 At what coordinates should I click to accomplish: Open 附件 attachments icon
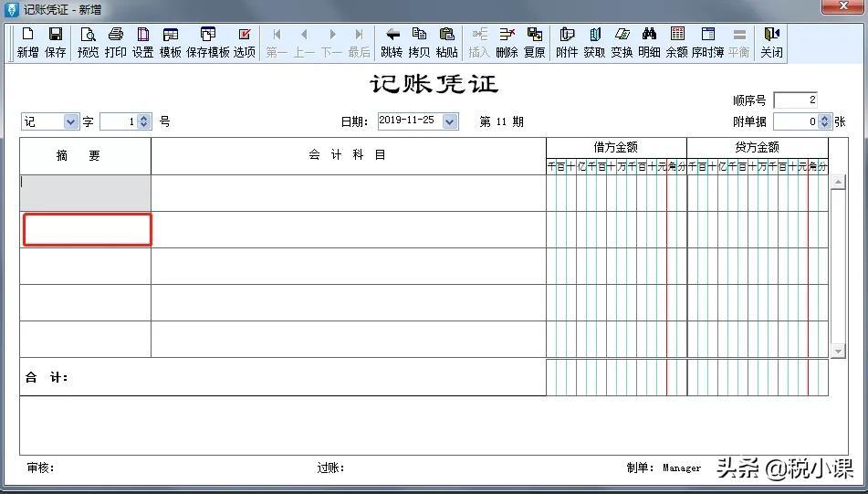point(567,42)
